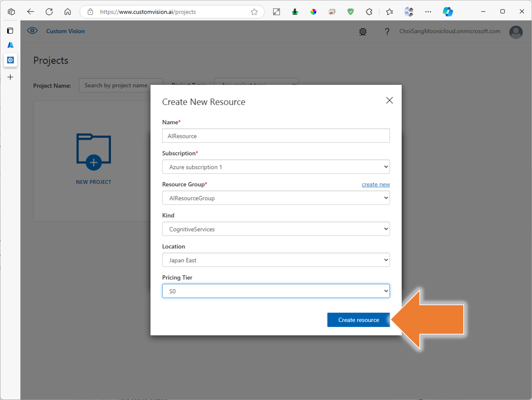Open the Extensions puzzle icon
The image size is (532, 400).
pos(369,12)
